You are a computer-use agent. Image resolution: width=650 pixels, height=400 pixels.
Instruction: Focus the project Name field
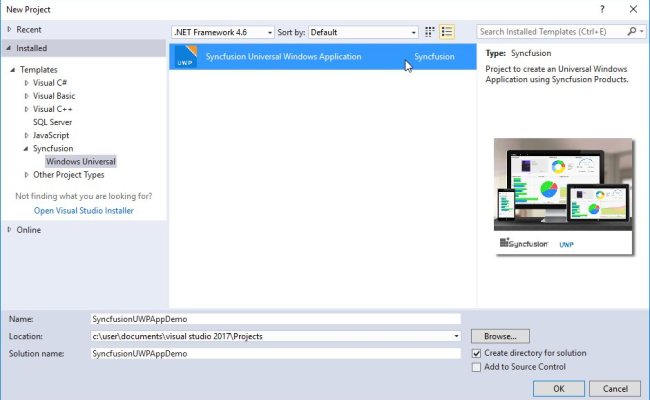[275, 319]
